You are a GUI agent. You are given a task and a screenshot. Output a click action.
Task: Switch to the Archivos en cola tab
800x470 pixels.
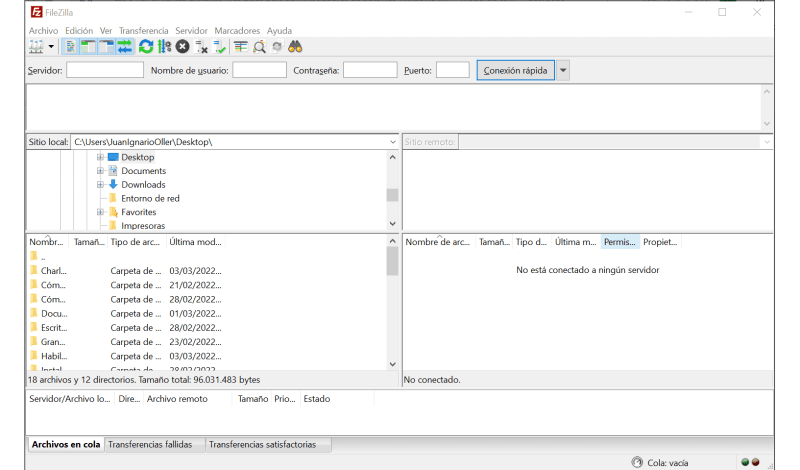click(x=66, y=444)
